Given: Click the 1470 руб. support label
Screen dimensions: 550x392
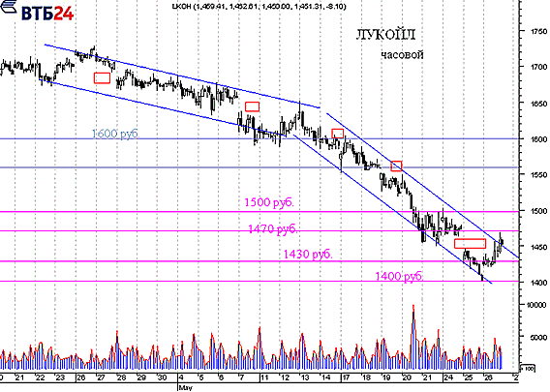Looking at the screenshot, I should (272, 229).
